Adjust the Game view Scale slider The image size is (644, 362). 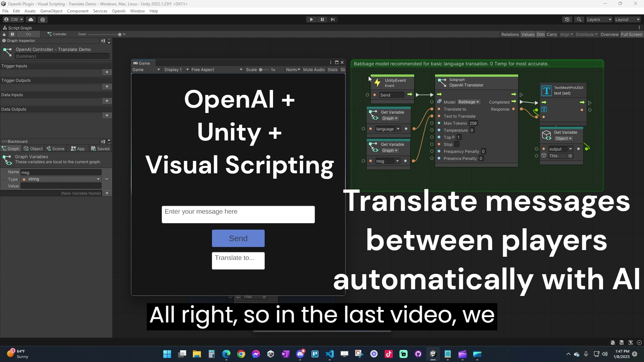(261, 70)
